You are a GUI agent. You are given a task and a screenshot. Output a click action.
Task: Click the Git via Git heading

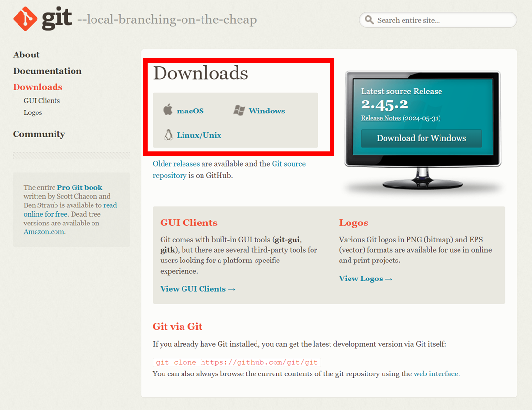[x=178, y=327]
